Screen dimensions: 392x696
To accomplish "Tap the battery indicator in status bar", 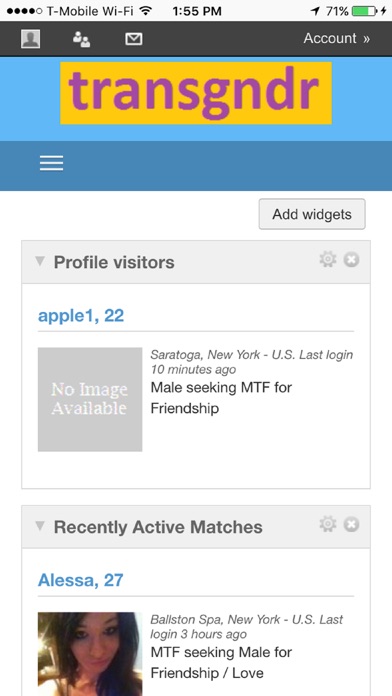I will [364, 11].
